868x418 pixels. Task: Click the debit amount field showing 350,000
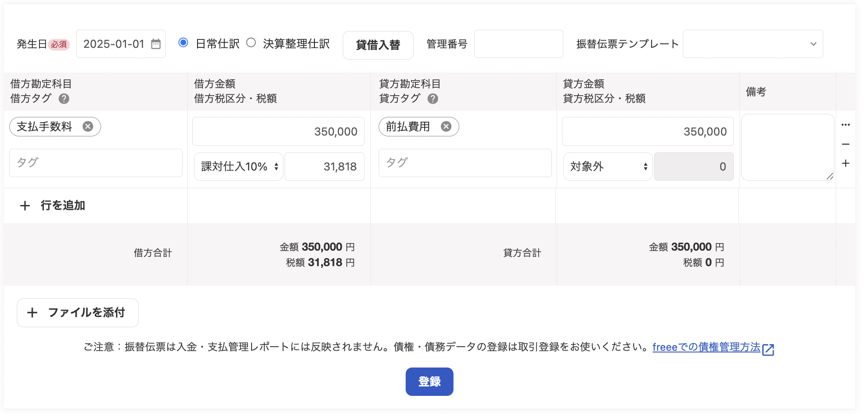(278, 132)
